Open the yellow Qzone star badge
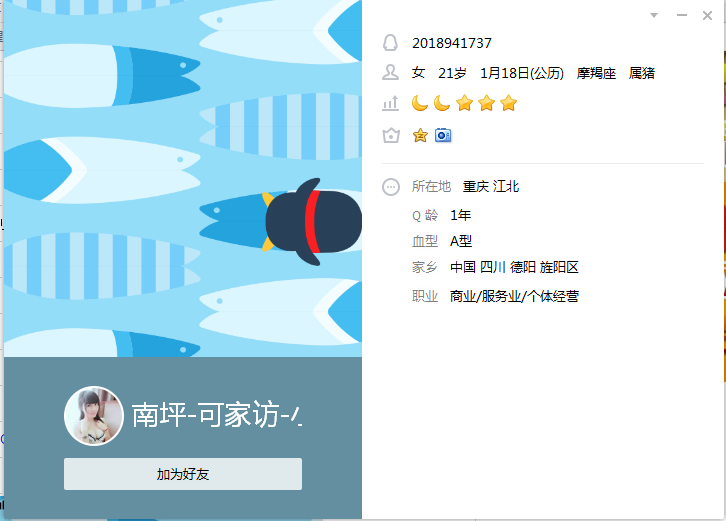 (x=420, y=135)
